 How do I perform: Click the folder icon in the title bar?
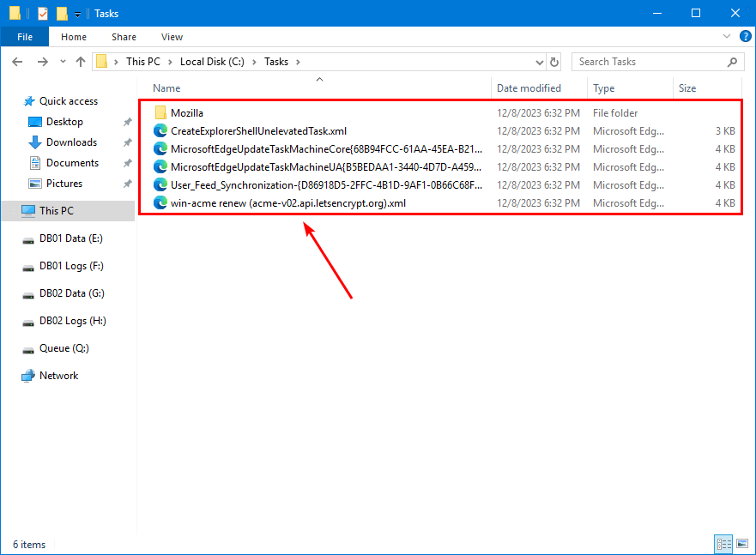point(15,13)
